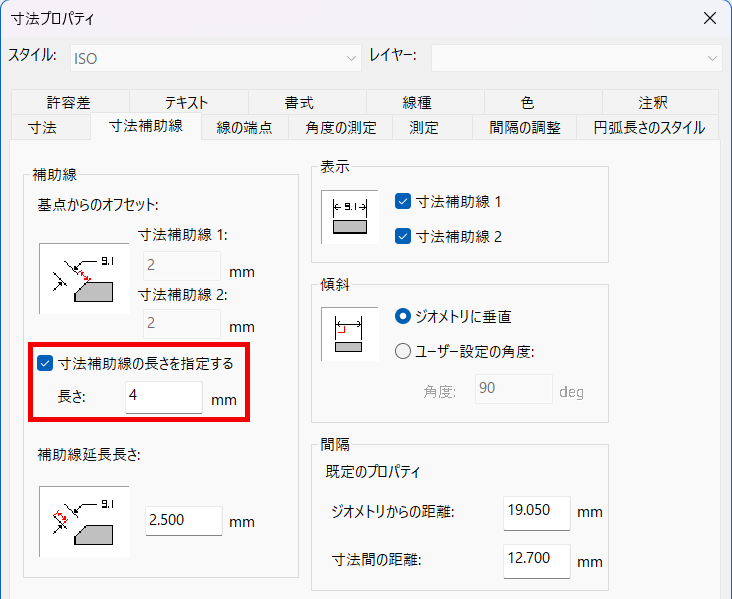Click the slant section preview icon
The width and height of the screenshot is (732, 599).
[x=350, y=334]
